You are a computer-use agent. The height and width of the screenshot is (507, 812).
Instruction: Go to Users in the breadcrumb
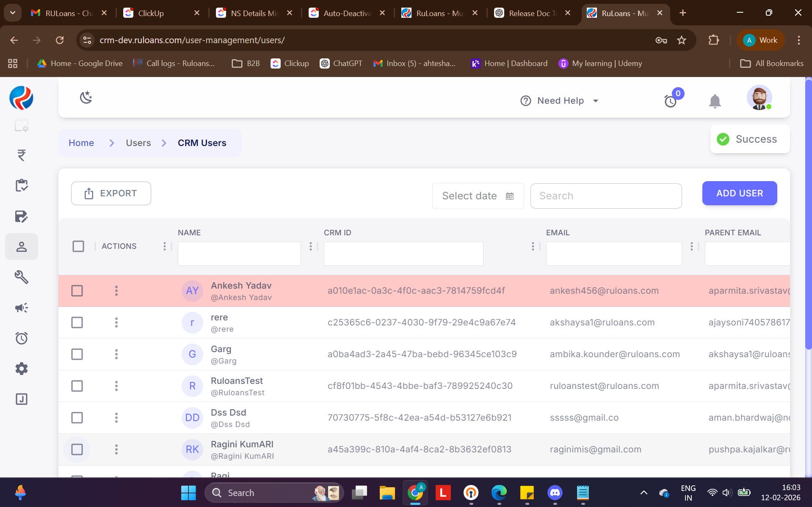[138, 143]
